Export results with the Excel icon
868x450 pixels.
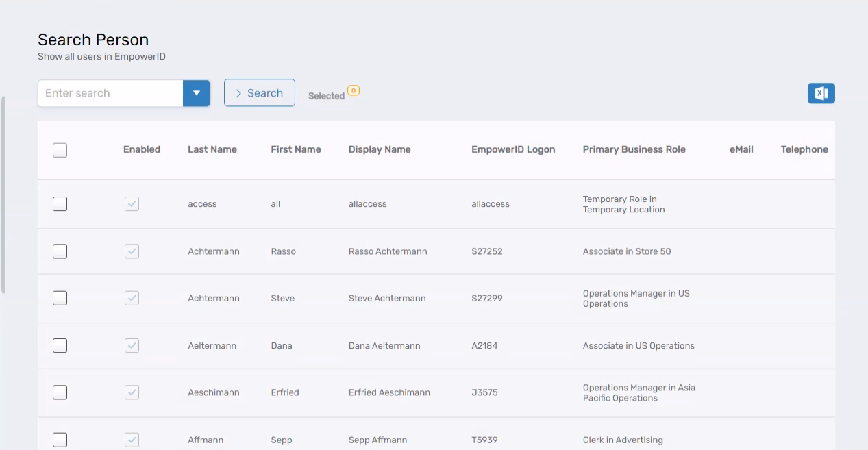pyautogui.click(x=821, y=93)
